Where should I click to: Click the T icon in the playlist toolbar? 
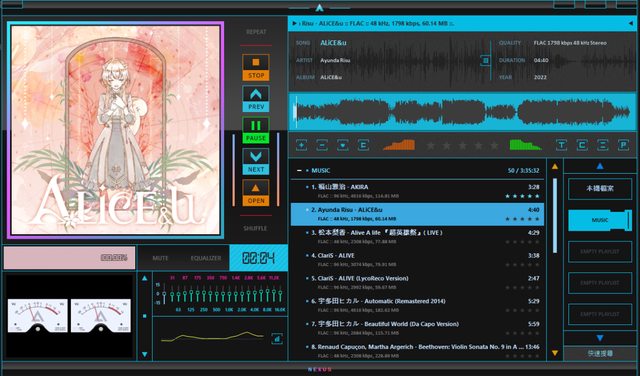click(x=562, y=145)
